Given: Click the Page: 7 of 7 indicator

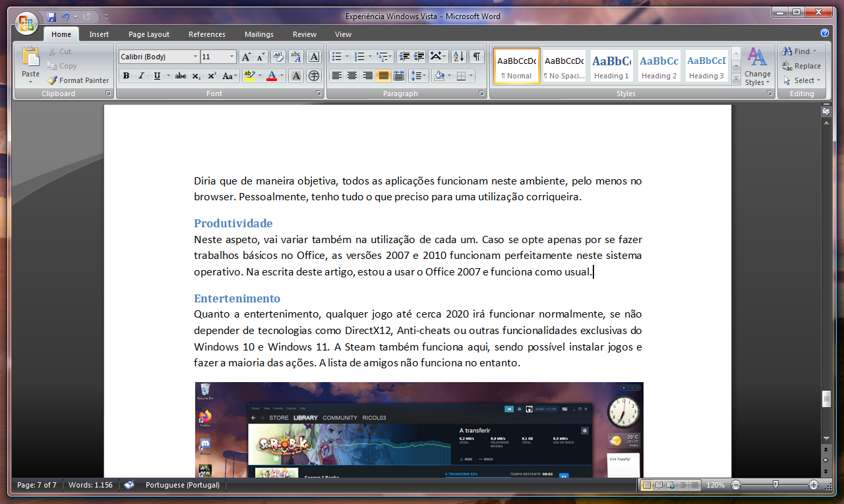Looking at the screenshot, I should click(37, 485).
